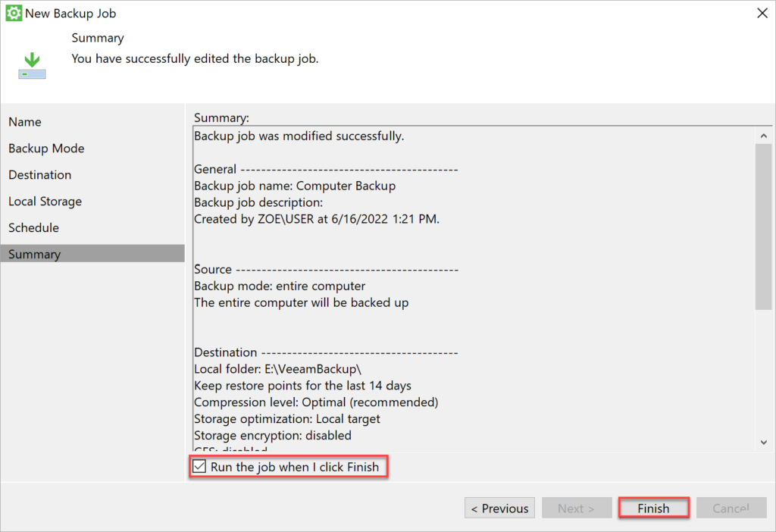Viewport: 776px width, 532px height.
Task: Select the Name wizard step
Action: point(24,121)
